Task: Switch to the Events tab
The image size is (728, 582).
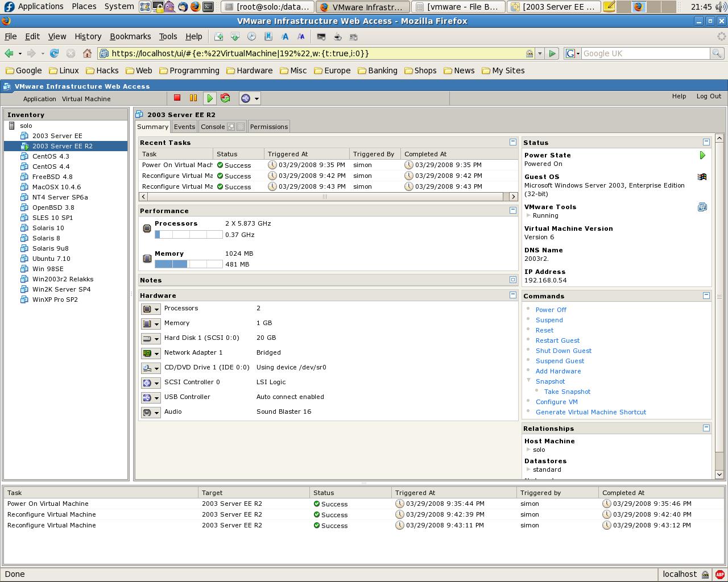Action: 184,127
